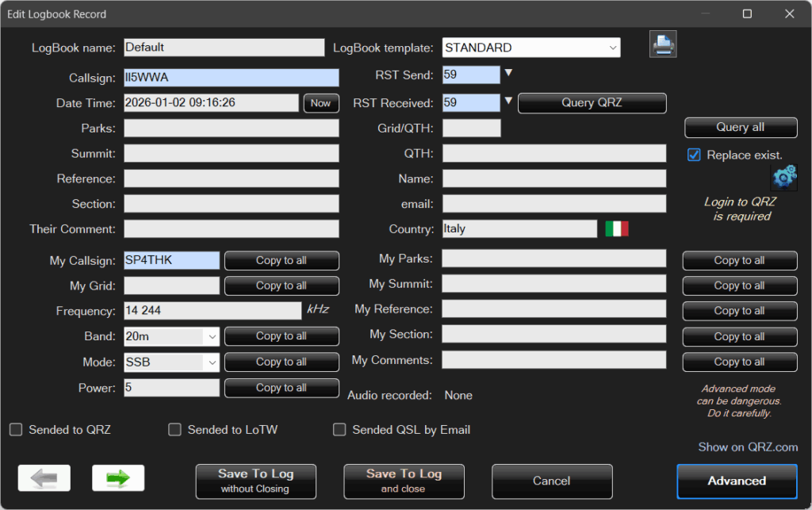
Task: Go to previous record with gray arrow
Action: 44,478
